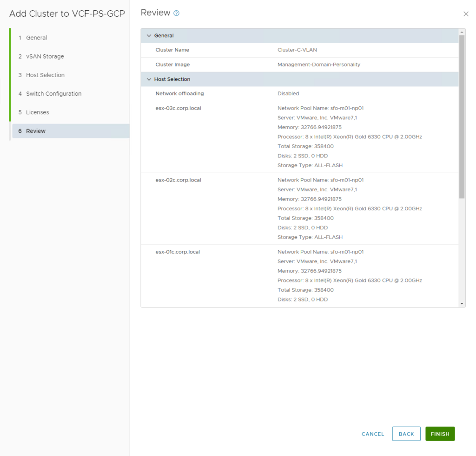
Task: Click the review panel vertical scrollbar thumb
Action: click(462, 116)
